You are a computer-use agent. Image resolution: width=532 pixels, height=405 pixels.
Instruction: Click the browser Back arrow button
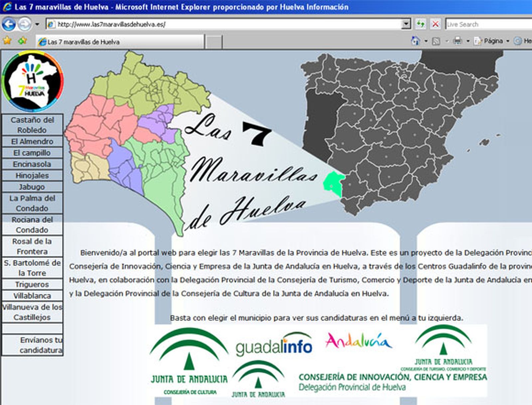[x=9, y=24]
